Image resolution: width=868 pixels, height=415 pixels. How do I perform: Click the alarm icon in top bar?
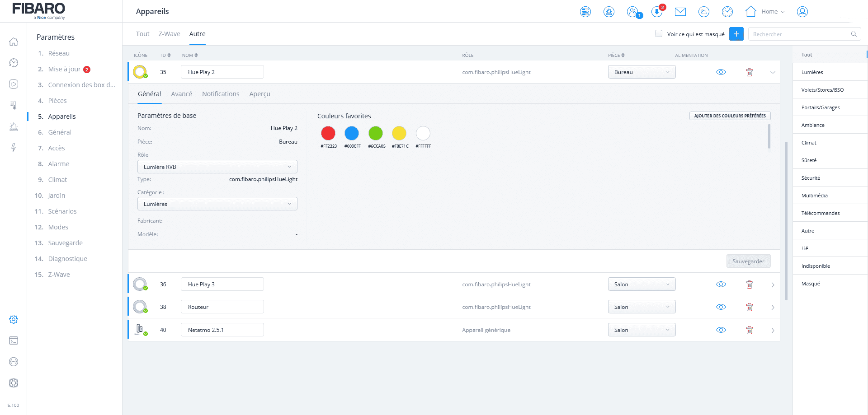click(x=609, y=12)
